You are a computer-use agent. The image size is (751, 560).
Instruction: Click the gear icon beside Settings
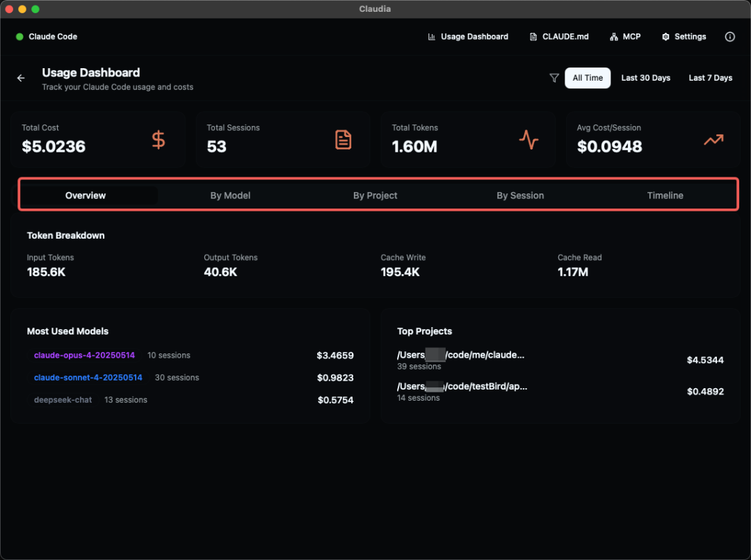665,37
